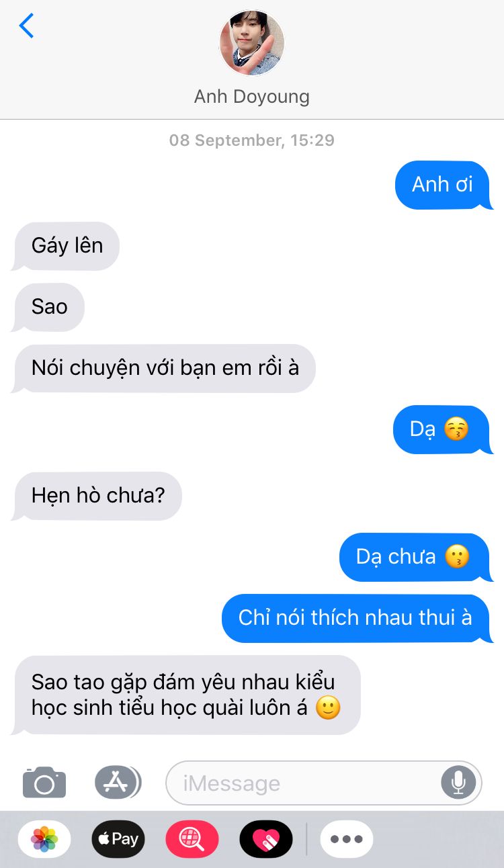Tap the "Chỉ nói thích nhau thui à" bubble
This screenshot has width=504, height=868.
click(x=357, y=618)
